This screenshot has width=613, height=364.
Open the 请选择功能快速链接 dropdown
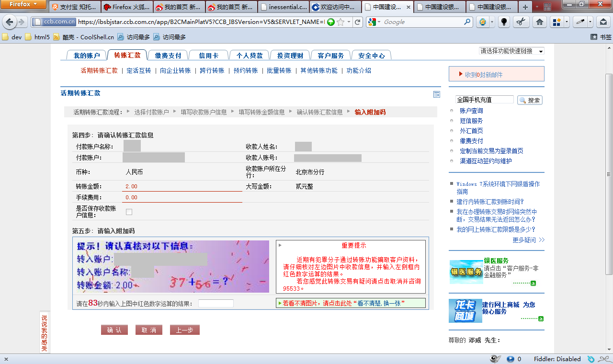511,51
